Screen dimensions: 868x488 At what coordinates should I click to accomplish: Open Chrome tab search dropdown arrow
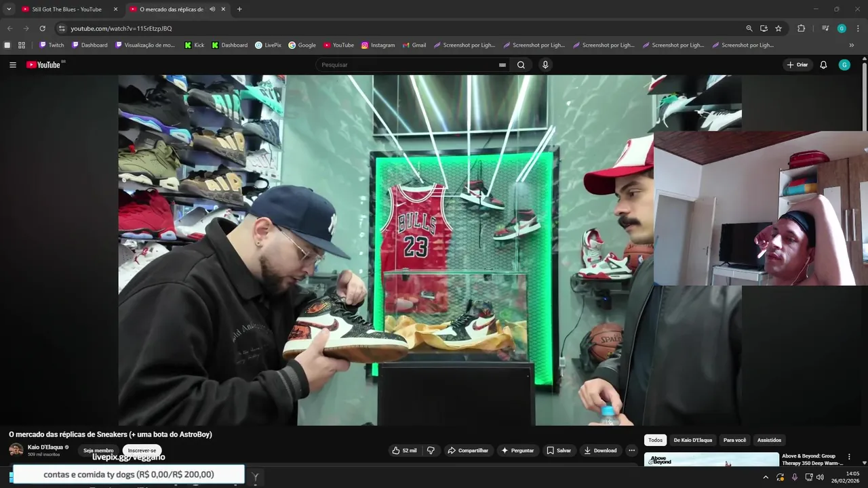point(9,9)
